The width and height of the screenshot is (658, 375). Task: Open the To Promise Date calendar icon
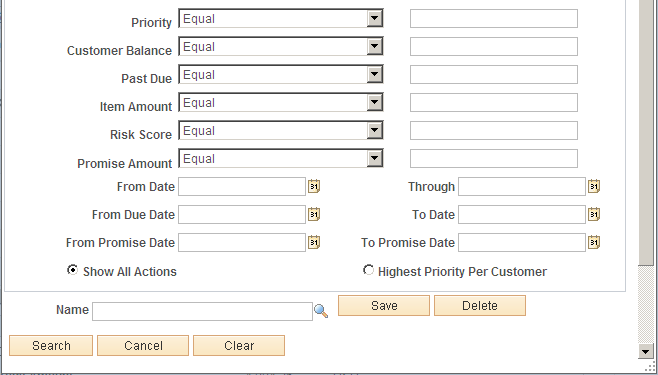594,242
